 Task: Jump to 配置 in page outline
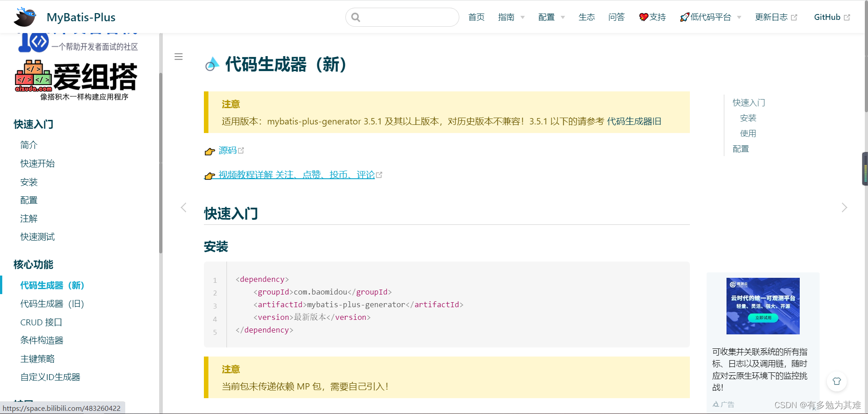click(741, 149)
